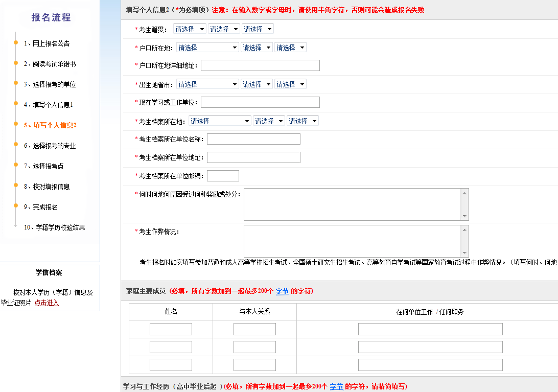Screen dimensions: 558x392
Task: Open the first 出生地省市 dropdown
Action: point(207,84)
